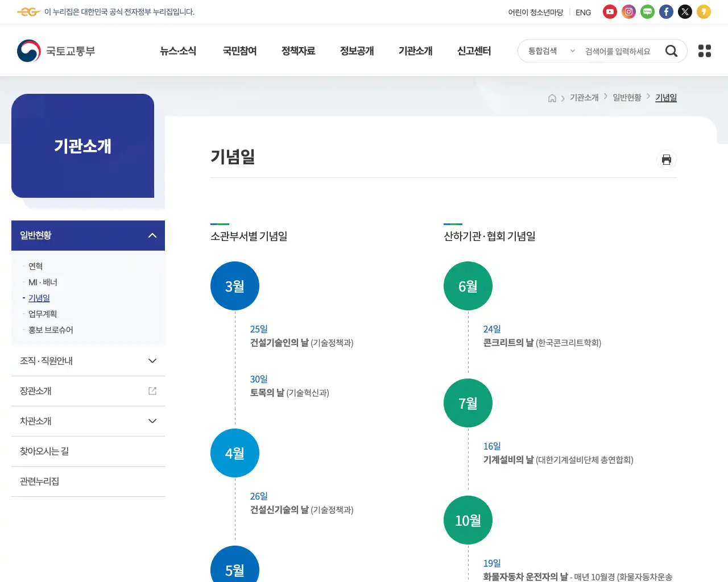Expand the 차관소개 section
728x582 pixels.
pyautogui.click(x=88, y=421)
